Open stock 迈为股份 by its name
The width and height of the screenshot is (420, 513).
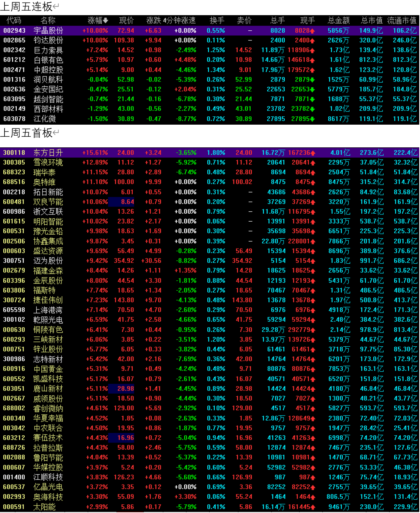pyautogui.click(x=48, y=261)
